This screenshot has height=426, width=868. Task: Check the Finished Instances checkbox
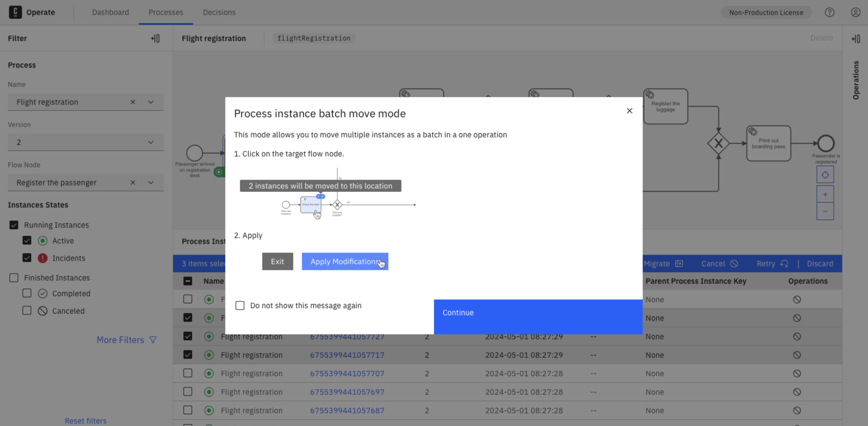[14, 277]
